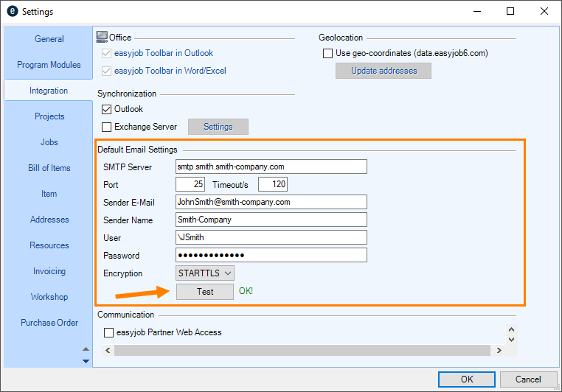Switch to the General tab

(x=49, y=39)
